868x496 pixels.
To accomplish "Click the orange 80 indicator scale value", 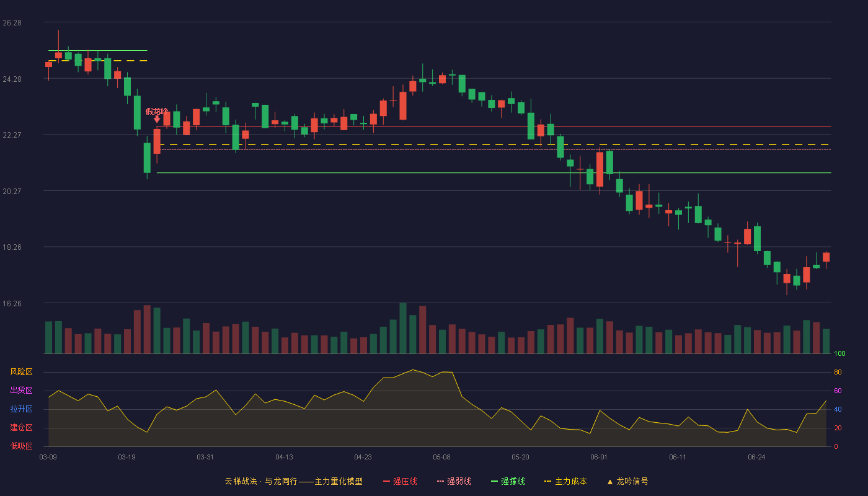I will (838, 372).
